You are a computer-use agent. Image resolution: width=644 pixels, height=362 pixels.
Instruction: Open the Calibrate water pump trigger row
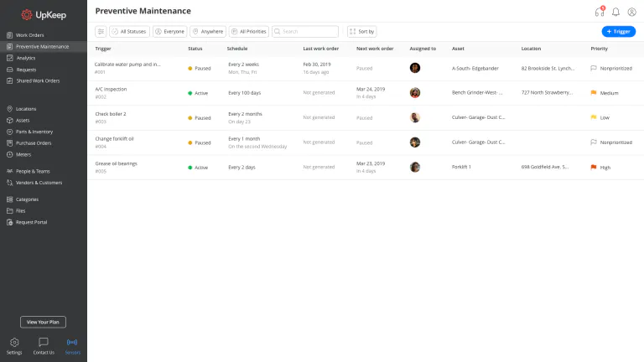(x=366, y=68)
